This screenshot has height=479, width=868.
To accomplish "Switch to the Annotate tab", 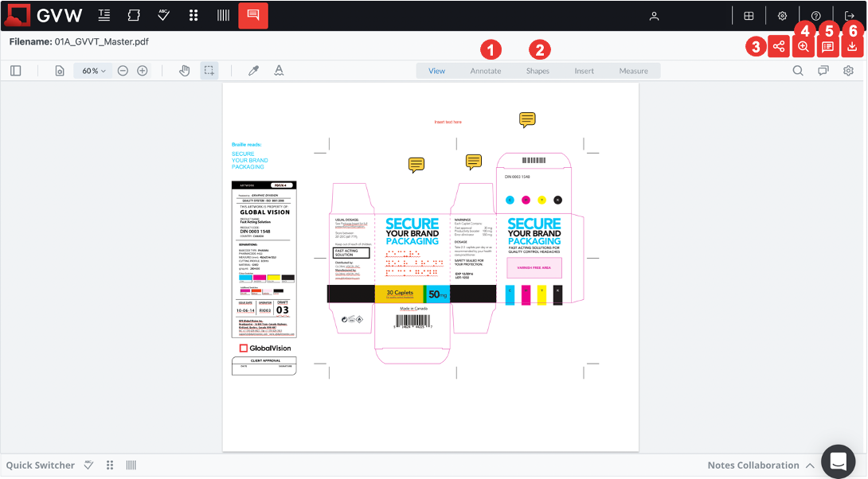I will [486, 71].
